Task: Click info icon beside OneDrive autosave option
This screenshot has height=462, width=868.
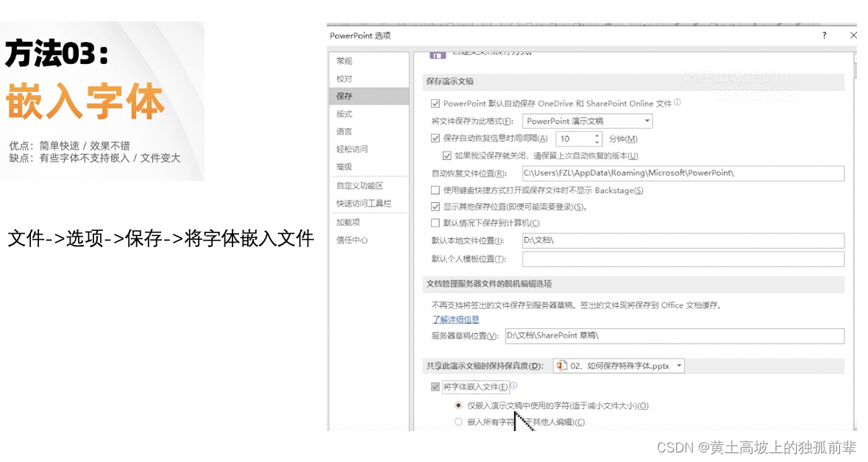Action: [677, 102]
